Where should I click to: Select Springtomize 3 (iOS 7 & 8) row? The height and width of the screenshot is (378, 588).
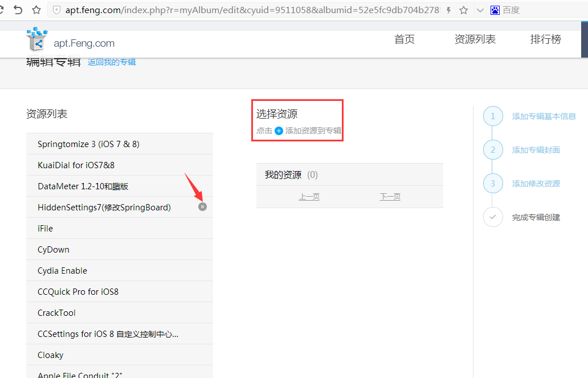pyautogui.click(x=120, y=144)
